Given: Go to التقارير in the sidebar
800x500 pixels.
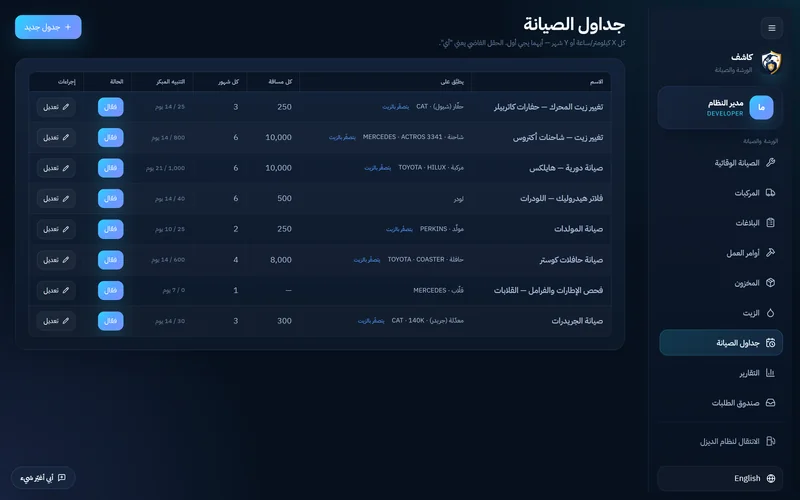Looking at the screenshot, I should (721, 373).
